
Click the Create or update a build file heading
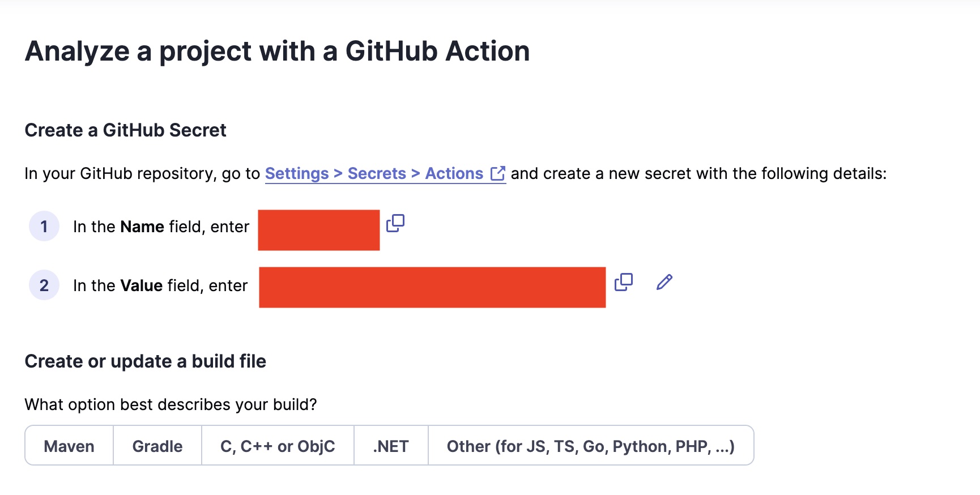tap(146, 361)
